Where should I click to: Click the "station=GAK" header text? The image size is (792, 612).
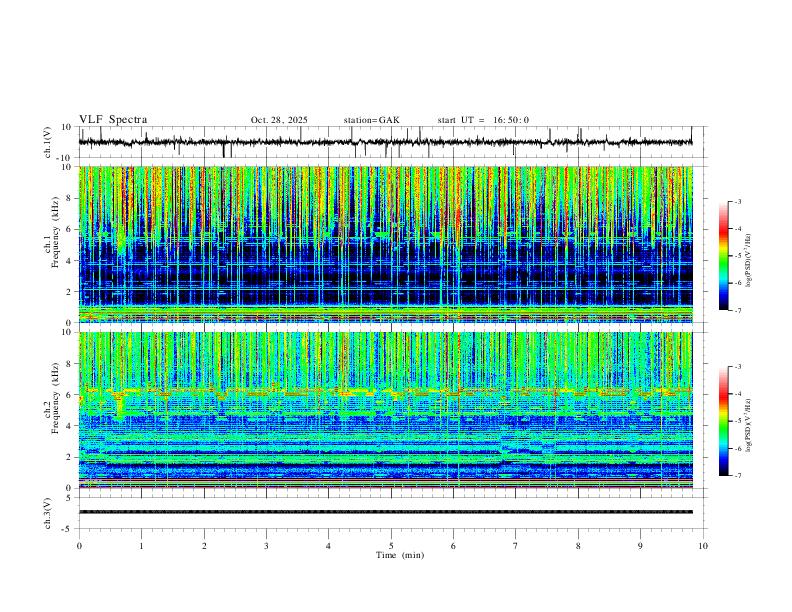coord(371,120)
